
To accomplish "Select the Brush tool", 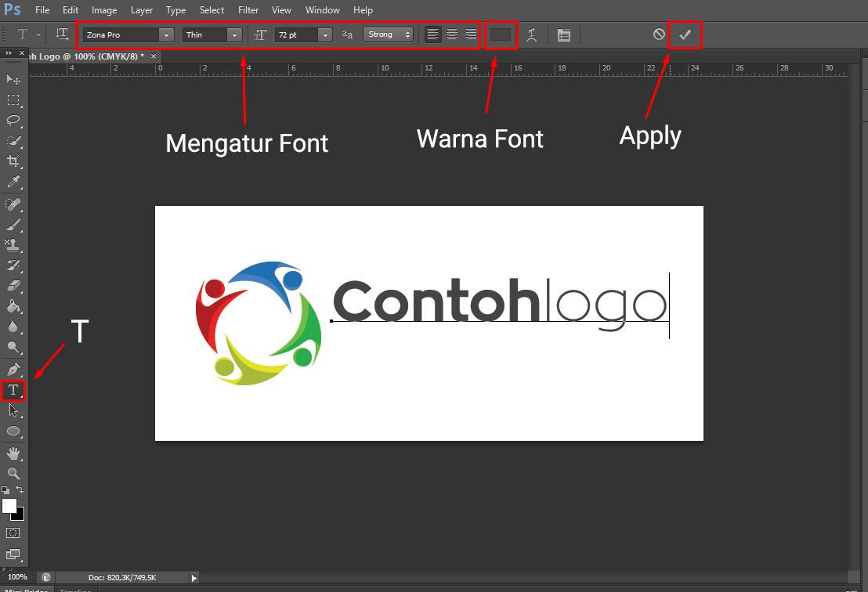I will click(x=12, y=225).
